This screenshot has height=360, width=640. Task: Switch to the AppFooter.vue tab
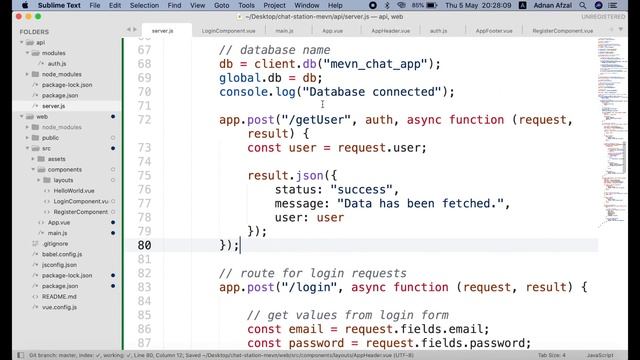click(x=494, y=31)
